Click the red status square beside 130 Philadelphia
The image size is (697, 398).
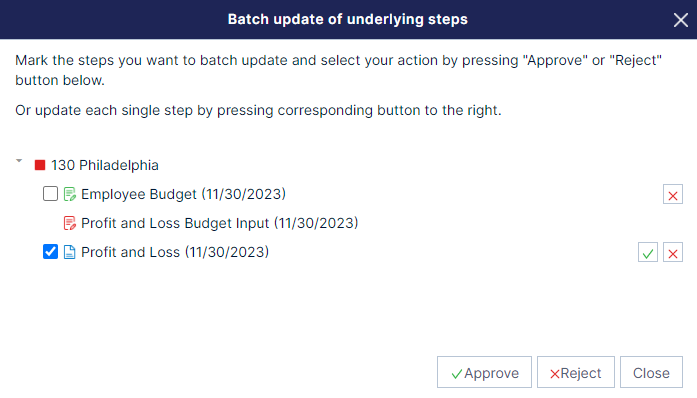click(40, 165)
